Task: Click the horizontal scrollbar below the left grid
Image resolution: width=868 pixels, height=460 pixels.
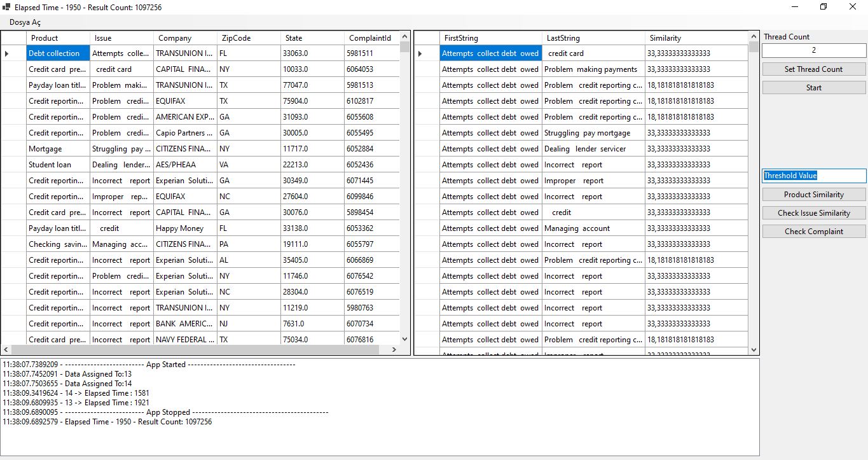Action: coord(191,349)
